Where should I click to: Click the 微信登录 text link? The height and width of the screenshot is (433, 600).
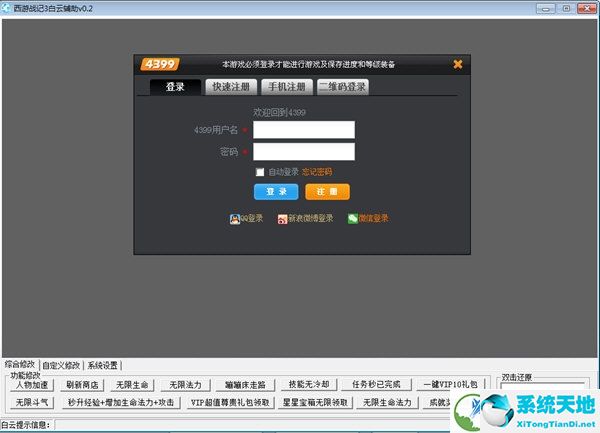pyautogui.click(x=373, y=218)
